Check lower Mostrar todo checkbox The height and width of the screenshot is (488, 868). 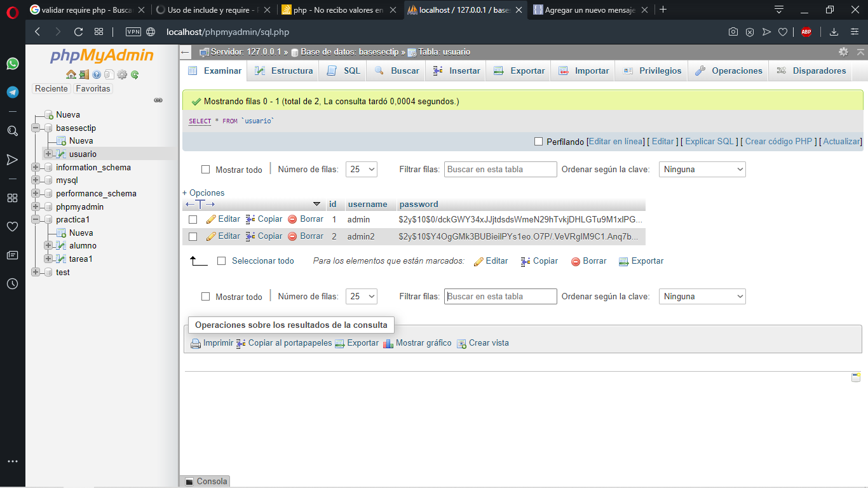point(205,297)
